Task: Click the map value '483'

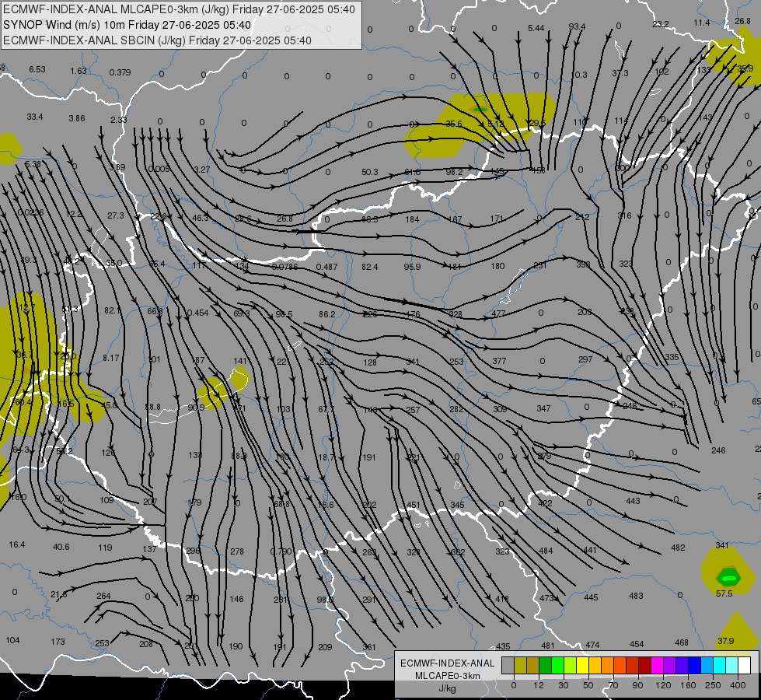Action: tap(636, 596)
